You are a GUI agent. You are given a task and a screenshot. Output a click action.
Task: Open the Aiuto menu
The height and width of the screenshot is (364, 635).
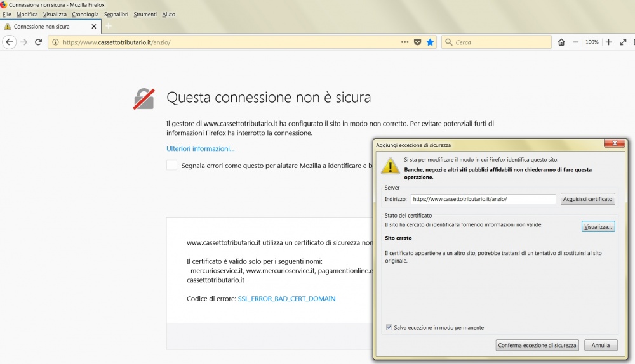(168, 14)
